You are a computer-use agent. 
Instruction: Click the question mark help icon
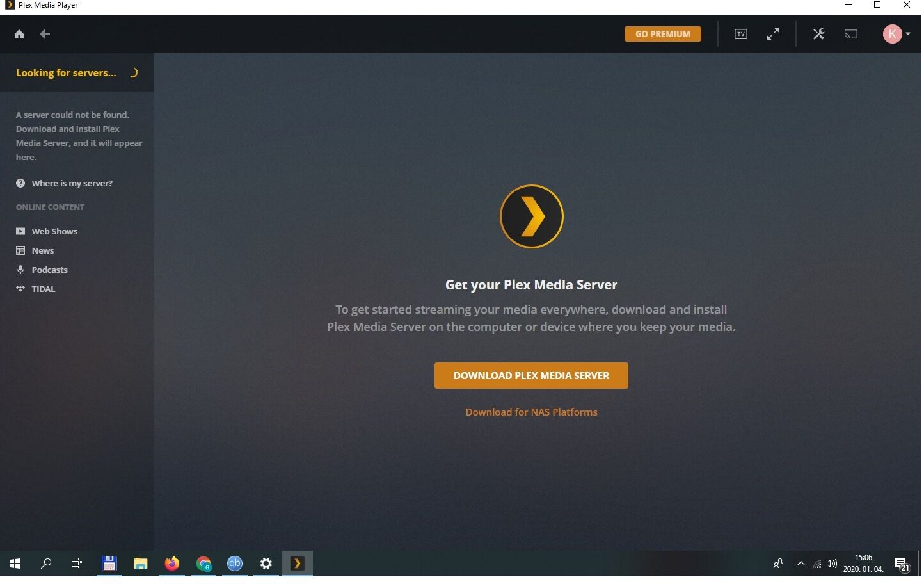click(20, 184)
